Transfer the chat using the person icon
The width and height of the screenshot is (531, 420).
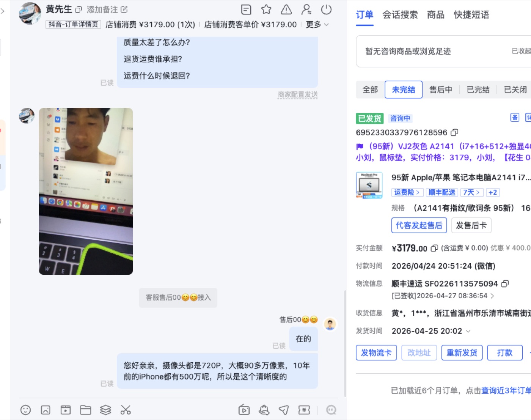[306, 9]
